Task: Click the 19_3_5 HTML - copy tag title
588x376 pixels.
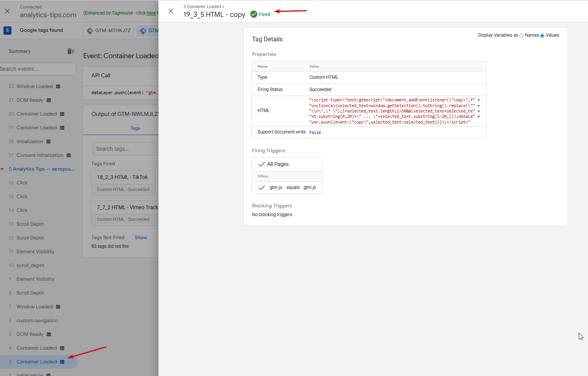Action: (214, 15)
